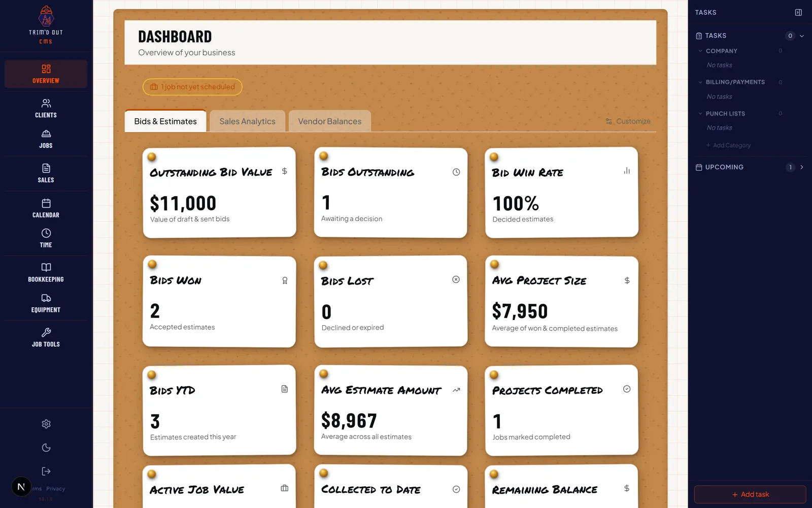
Task: Click the dollar icon on Remaining Balance
Action: tap(627, 488)
